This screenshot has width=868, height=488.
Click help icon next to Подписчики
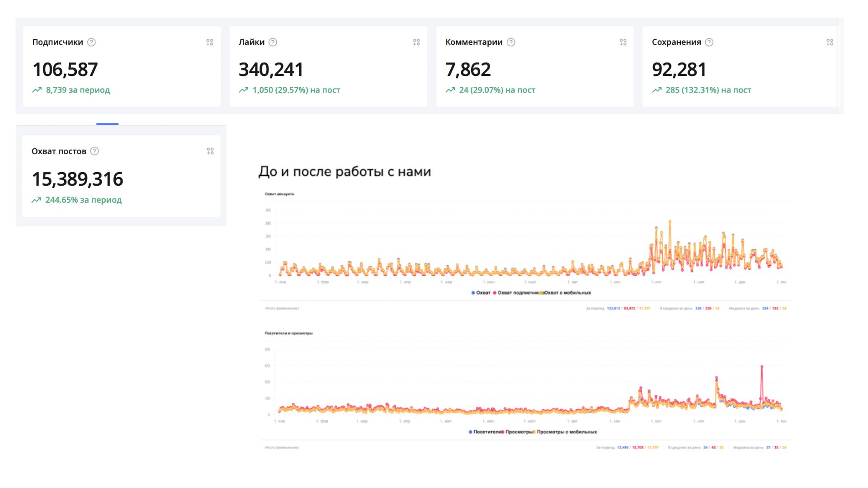[91, 42]
